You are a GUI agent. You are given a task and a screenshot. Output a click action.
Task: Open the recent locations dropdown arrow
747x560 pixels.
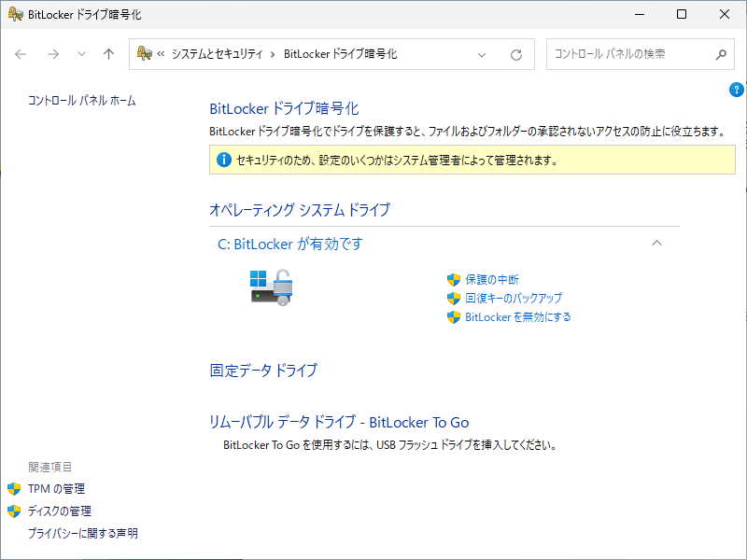coord(81,54)
